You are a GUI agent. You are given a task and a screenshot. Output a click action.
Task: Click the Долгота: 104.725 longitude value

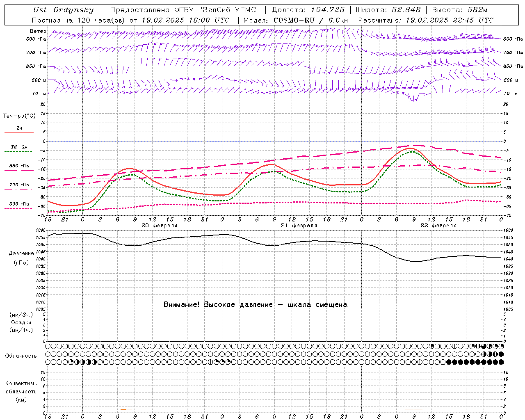(x=308, y=10)
